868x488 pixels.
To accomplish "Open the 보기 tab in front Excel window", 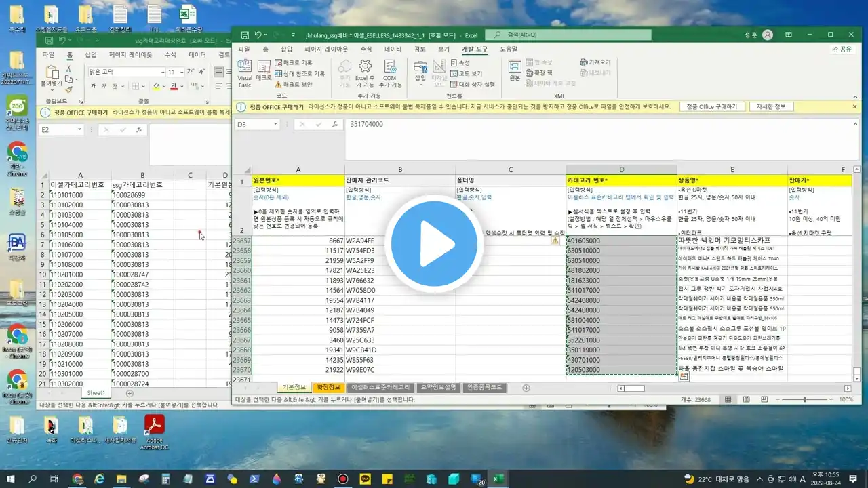I will [443, 49].
